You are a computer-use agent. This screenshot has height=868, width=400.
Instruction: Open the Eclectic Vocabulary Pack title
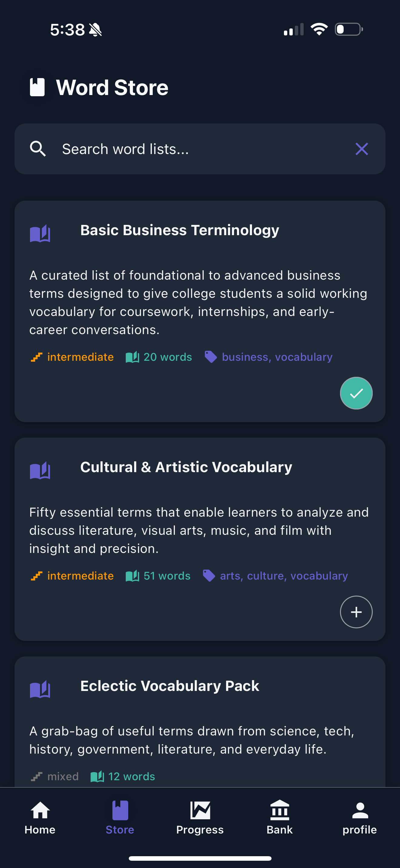pyautogui.click(x=170, y=686)
